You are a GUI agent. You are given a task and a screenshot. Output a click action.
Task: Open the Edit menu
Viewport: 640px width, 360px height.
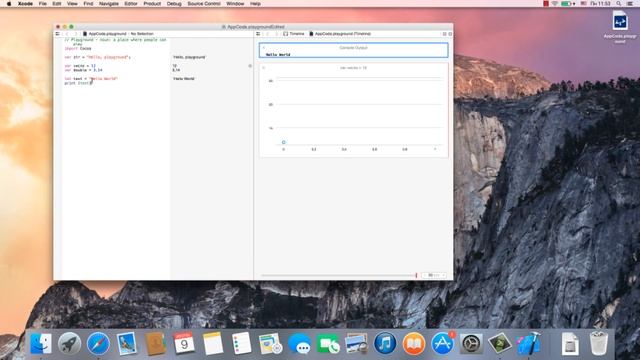57,4
